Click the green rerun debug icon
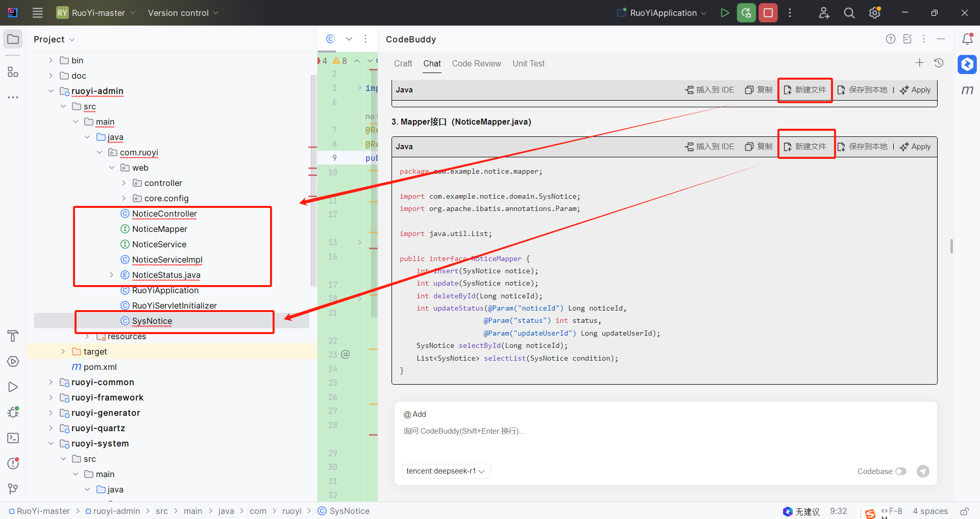Viewport: 980px width, 519px height. pos(746,13)
